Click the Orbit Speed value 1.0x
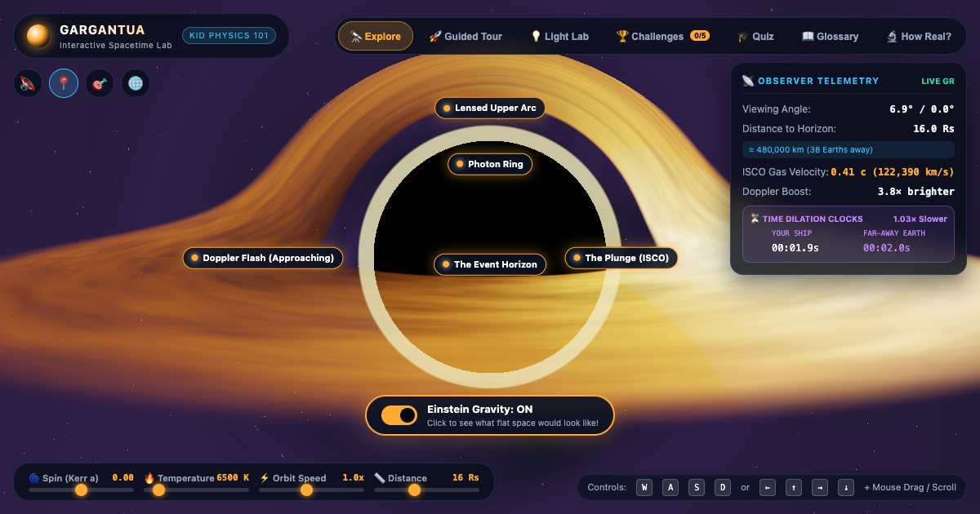Viewport: 980px width, 514px height. tap(353, 478)
